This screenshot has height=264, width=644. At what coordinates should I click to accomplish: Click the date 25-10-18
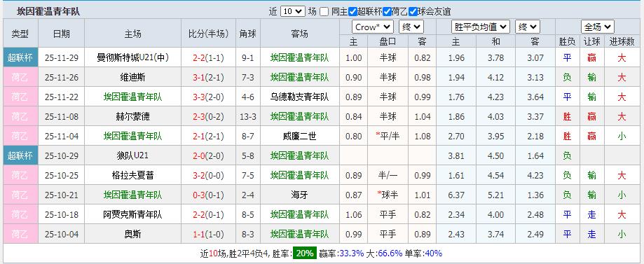click(61, 214)
